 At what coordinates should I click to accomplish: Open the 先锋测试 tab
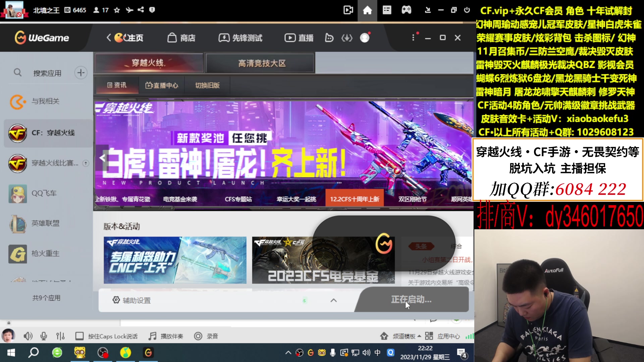[x=240, y=38]
